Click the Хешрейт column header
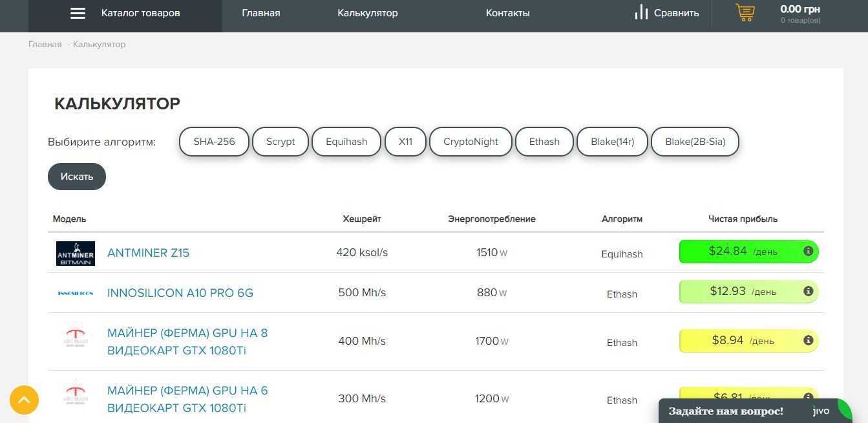868x423 pixels. coord(362,219)
